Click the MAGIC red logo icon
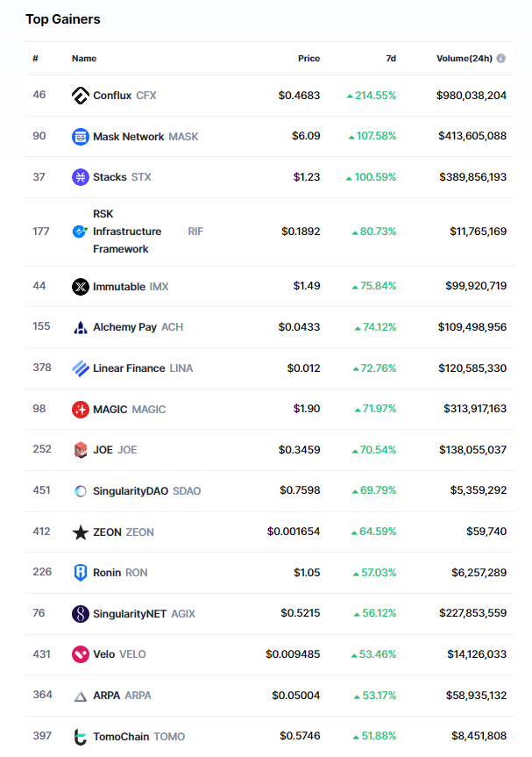 [81, 410]
